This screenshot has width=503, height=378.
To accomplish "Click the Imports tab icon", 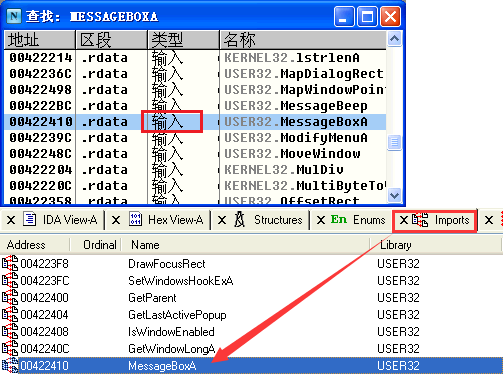I will (x=420, y=220).
